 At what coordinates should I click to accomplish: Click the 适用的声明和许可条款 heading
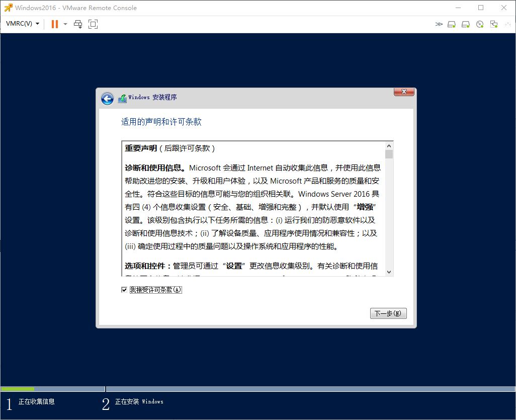point(161,122)
